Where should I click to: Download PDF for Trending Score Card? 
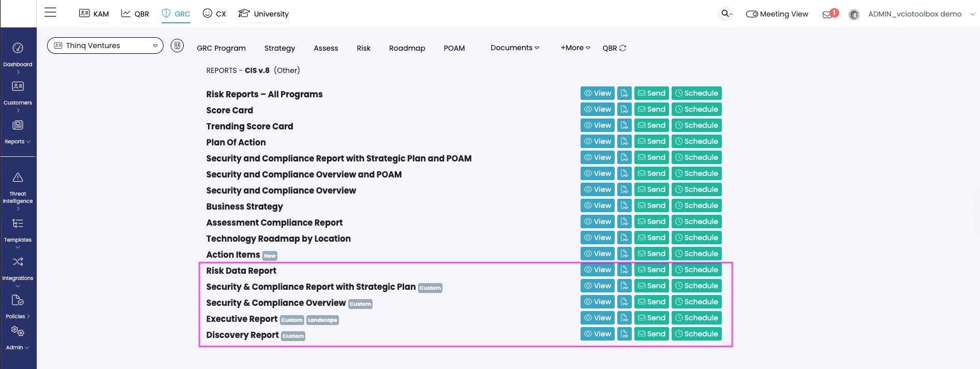click(625, 125)
